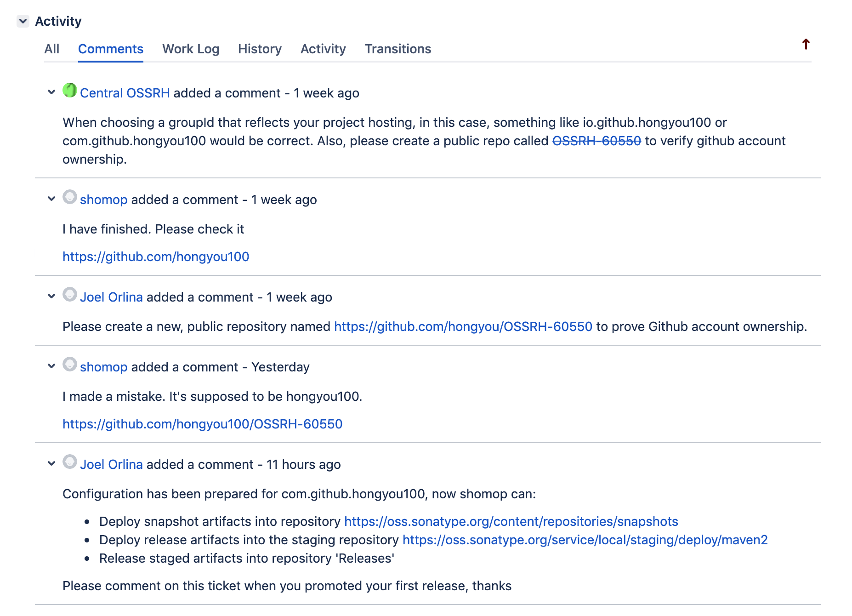Click the red up-arrow sort icon
The image size is (852, 616).
806,44
